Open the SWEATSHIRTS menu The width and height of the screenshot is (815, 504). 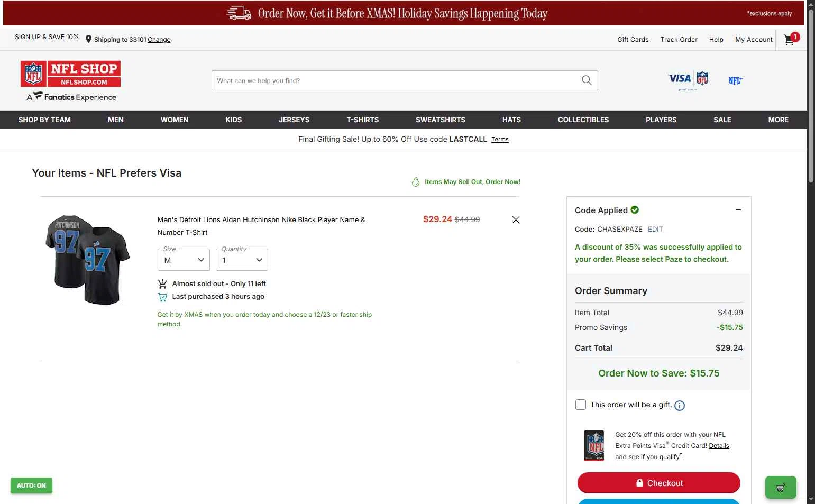tap(441, 120)
